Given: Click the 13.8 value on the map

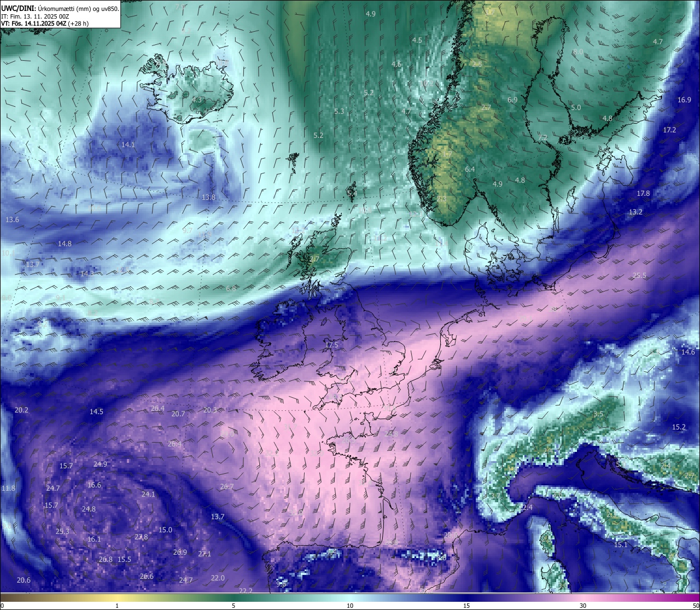Looking at the screenshot, I should coord(208,197).
